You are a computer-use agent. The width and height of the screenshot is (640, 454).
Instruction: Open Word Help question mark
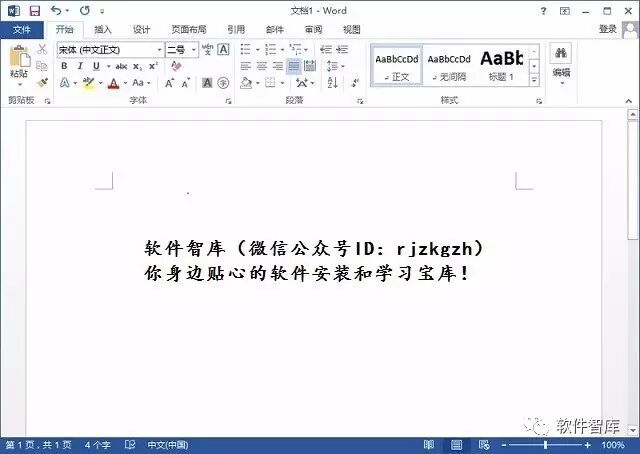pos(543,11)
